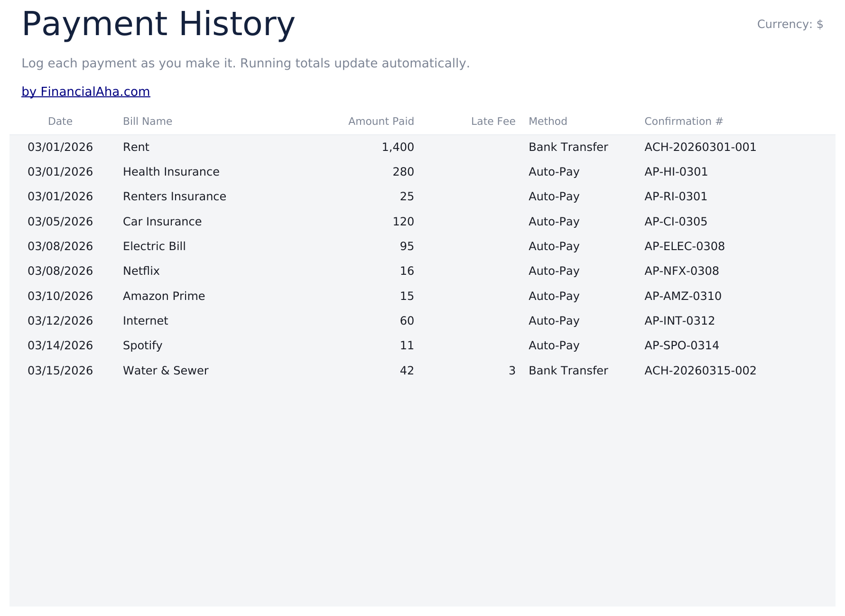Click the Renters Insurance cell

click(x=175, y=196)
